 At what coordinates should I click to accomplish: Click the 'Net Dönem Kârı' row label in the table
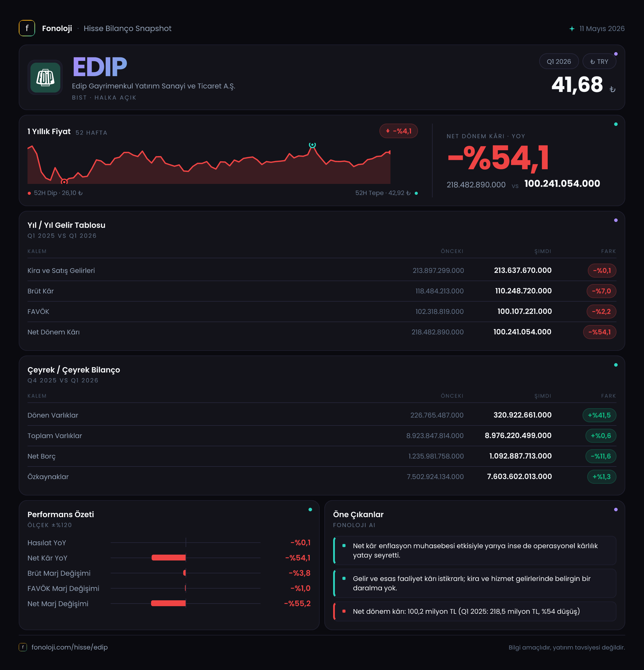[54, 332]
